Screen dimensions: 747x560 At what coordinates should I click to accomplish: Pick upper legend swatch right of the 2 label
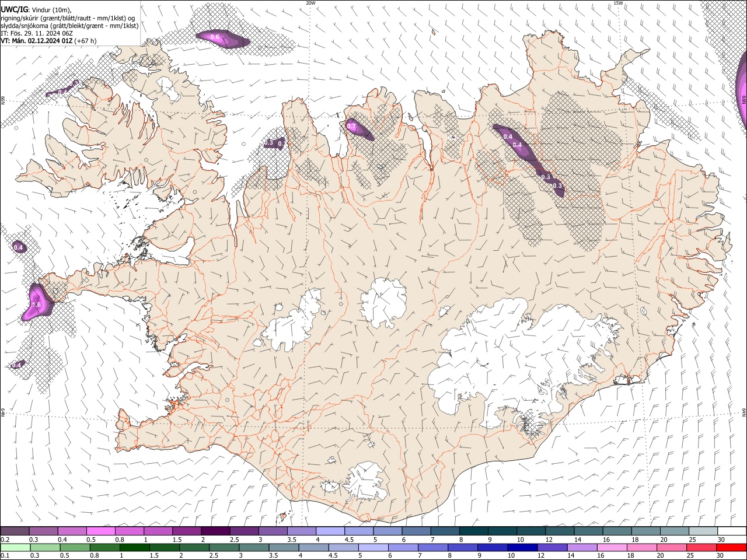point(215,531)
